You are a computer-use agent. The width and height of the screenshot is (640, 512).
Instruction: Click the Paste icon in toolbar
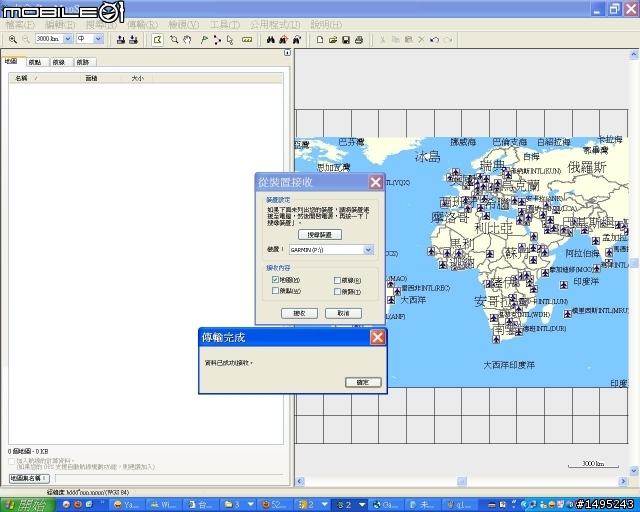pos(409,40)
